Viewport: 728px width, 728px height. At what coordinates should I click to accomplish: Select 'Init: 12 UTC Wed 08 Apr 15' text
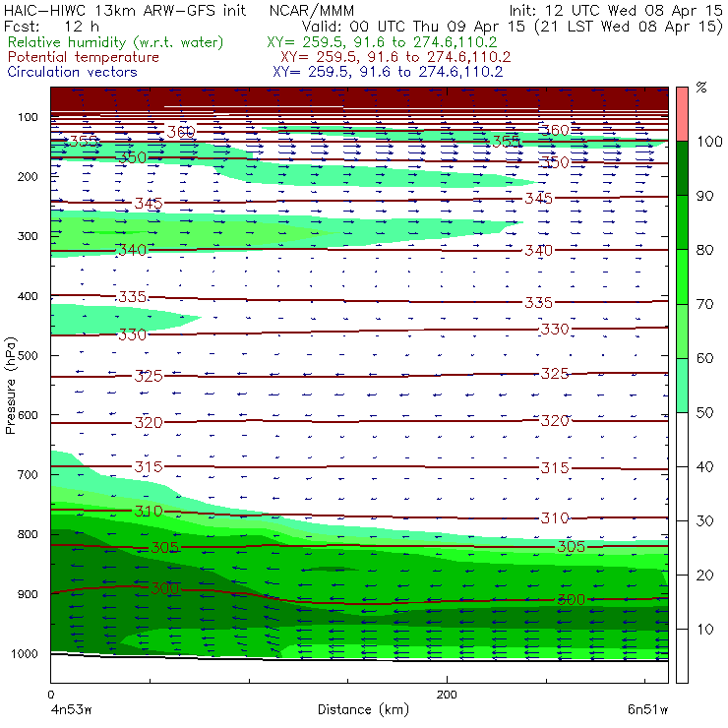(x=616, y=11)
